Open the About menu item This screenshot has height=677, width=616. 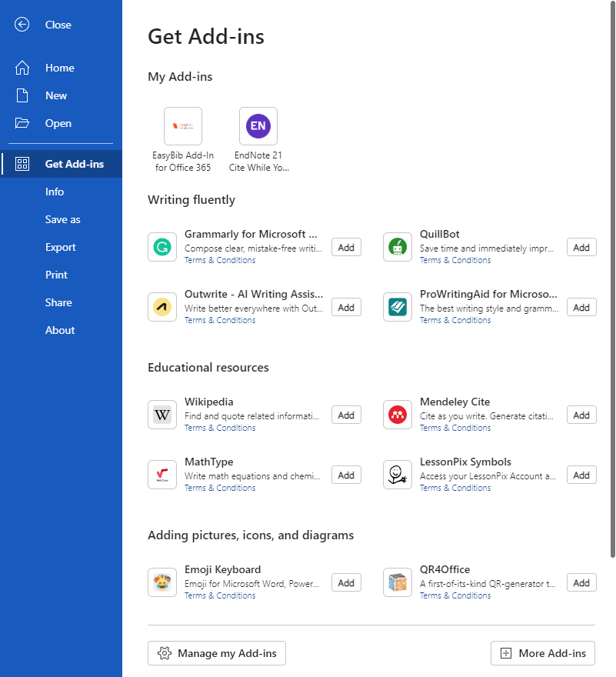61,330
